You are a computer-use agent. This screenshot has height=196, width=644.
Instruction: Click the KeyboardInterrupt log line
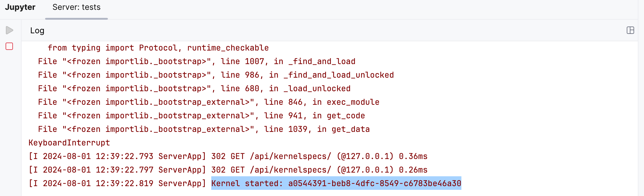coord(68,142)
